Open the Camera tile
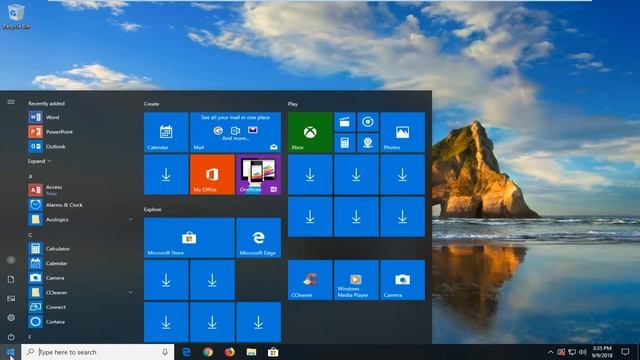Screen dimensions: 640x360 [x=402, y=280]
